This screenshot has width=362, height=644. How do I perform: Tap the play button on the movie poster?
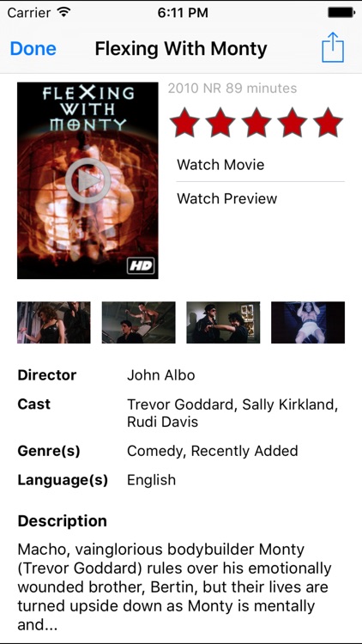click(87, 180)
